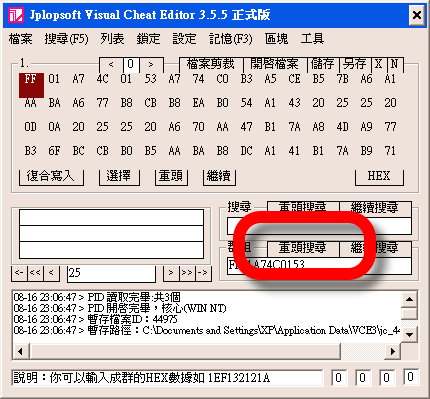Viewport: 430px width, 399px height.
Task: Open the 搜尋(F5) menu
Action: [66, 39]
